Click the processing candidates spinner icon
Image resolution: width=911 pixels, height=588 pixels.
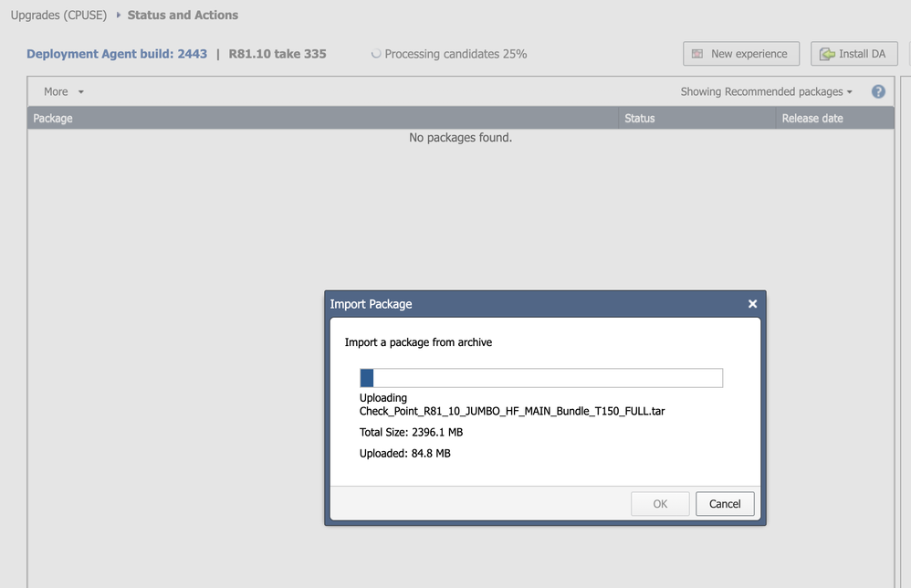click(x=376, y=54)
